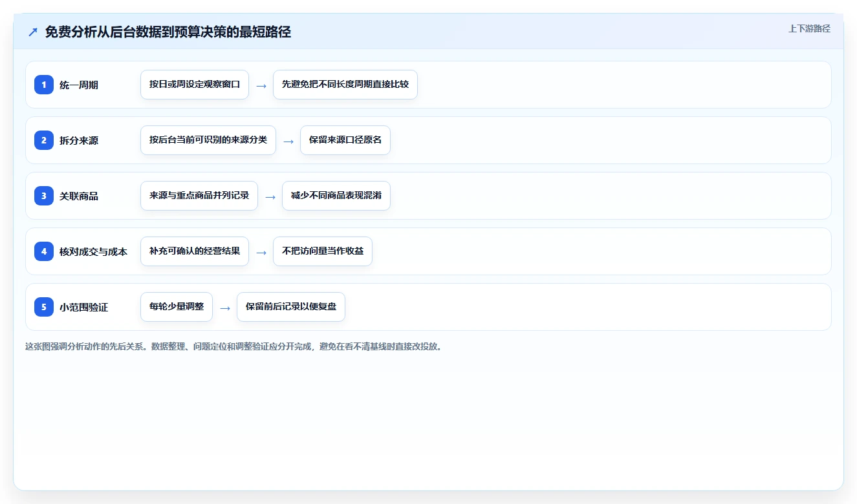Click the 小范围验证 step label
857x504 pixels.
84,307
